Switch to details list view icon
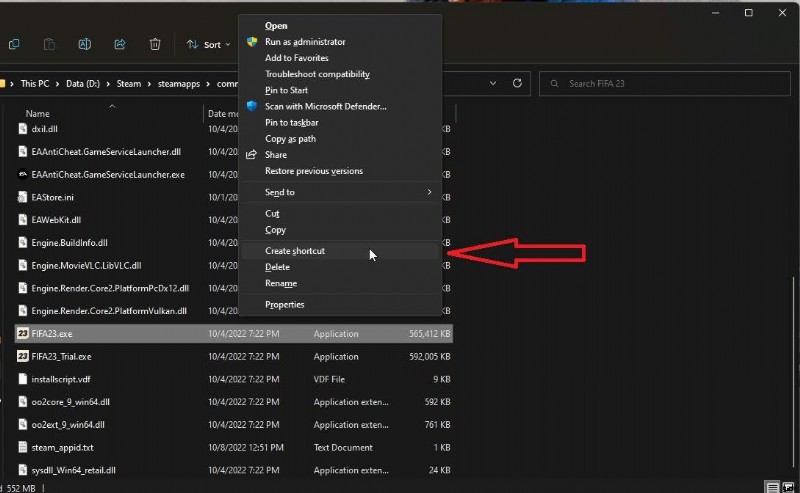The image size is (800, 493). click(x=773, y=486)
